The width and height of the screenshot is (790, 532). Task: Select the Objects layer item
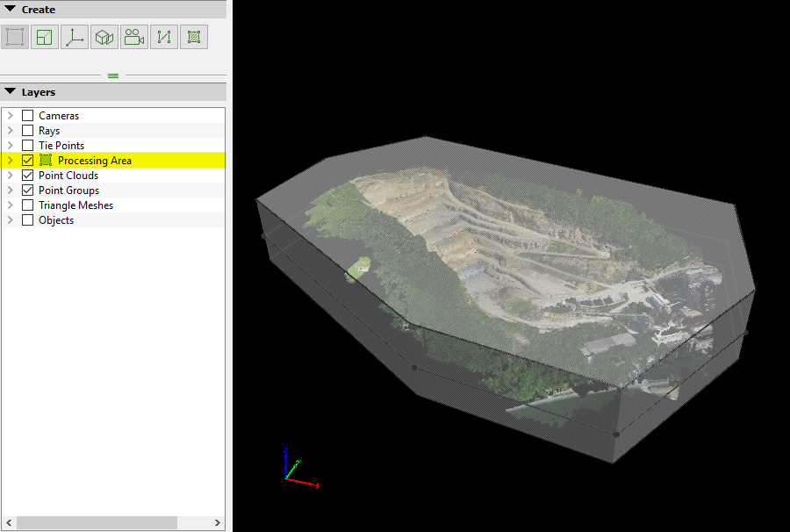(x=55, y=220)
